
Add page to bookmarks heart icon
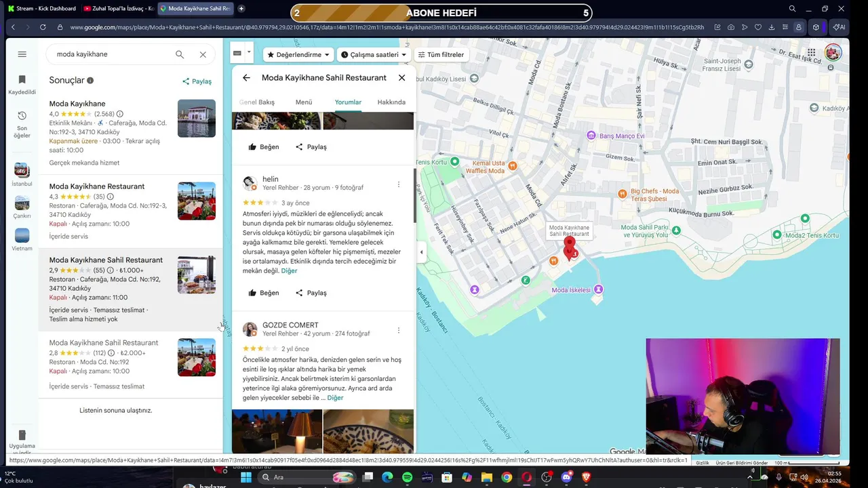758,27
